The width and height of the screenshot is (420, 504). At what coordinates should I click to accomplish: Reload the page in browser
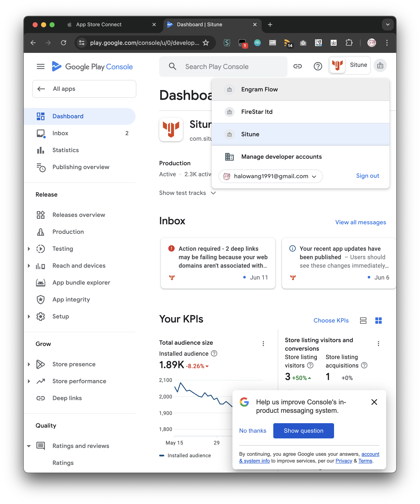click(63, 43)
